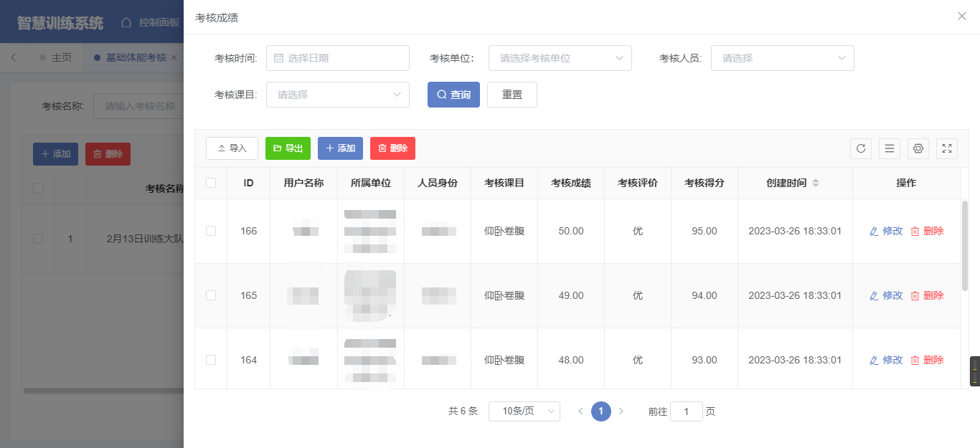Open 控制面板 in top navigation
This screenshot has width=980, height=448.
pos(151,22)
